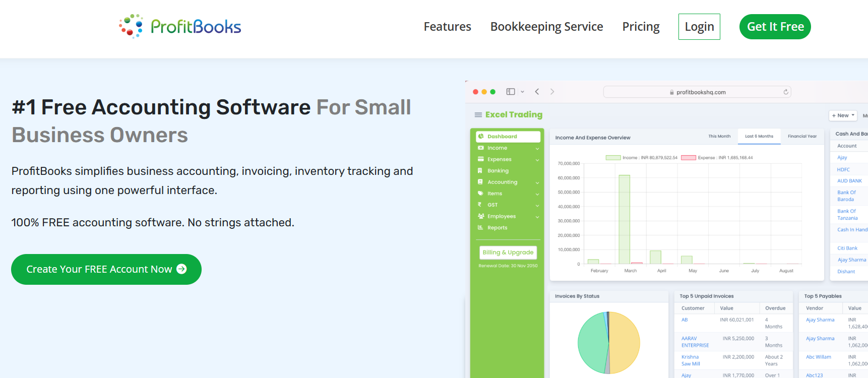Viewport: 868px width, 378px height.
Task: Click the Renewal Date text
Action: coord(508,266)
